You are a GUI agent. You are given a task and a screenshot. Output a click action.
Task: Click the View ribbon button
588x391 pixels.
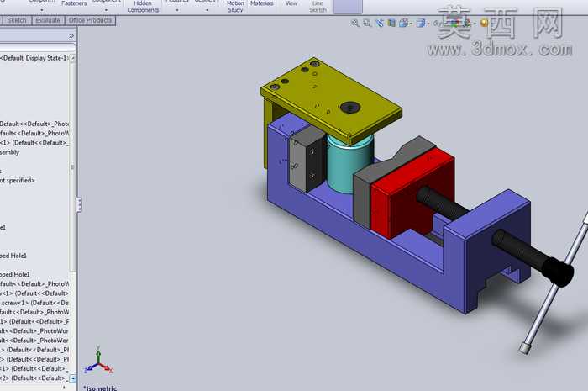[x=291, y=3]
